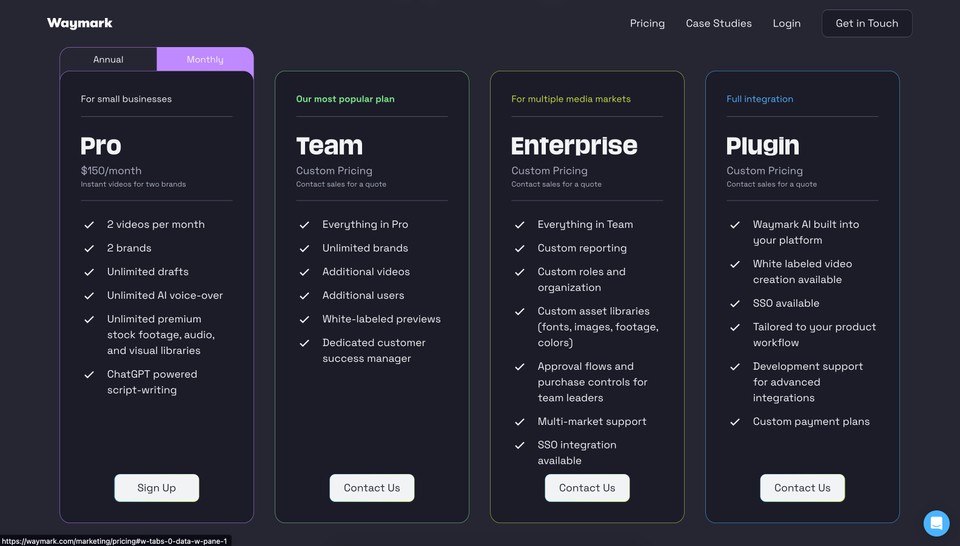The height and width of the screenshot is (546, 960).
Task: Click the waymark.com pricing URL in status bar
Action: pyautogui.click(x=114, y=541)
